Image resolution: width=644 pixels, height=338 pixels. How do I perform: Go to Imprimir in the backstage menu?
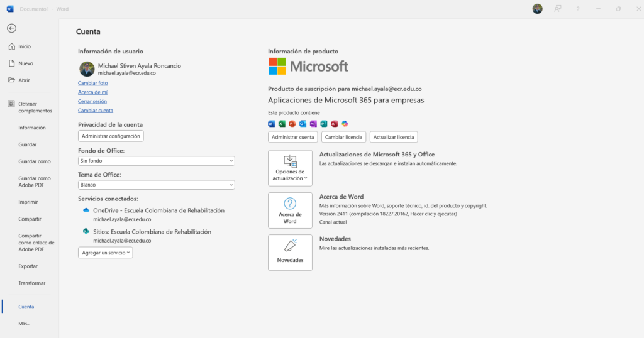[x=28, y=202]
